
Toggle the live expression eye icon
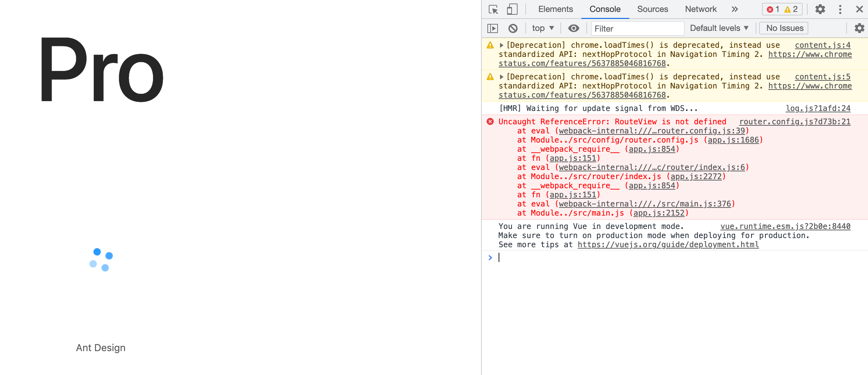click(574, 28)
